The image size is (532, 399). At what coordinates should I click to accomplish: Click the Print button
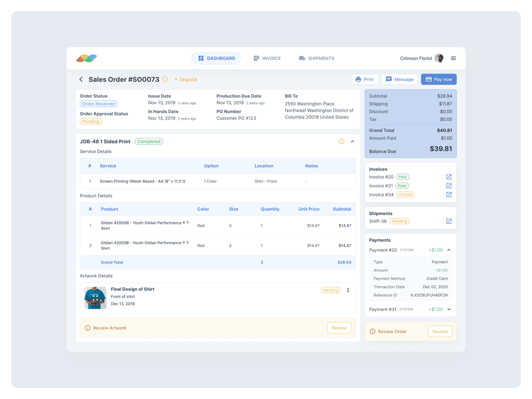pyautogui.click(x=365, y=79)
